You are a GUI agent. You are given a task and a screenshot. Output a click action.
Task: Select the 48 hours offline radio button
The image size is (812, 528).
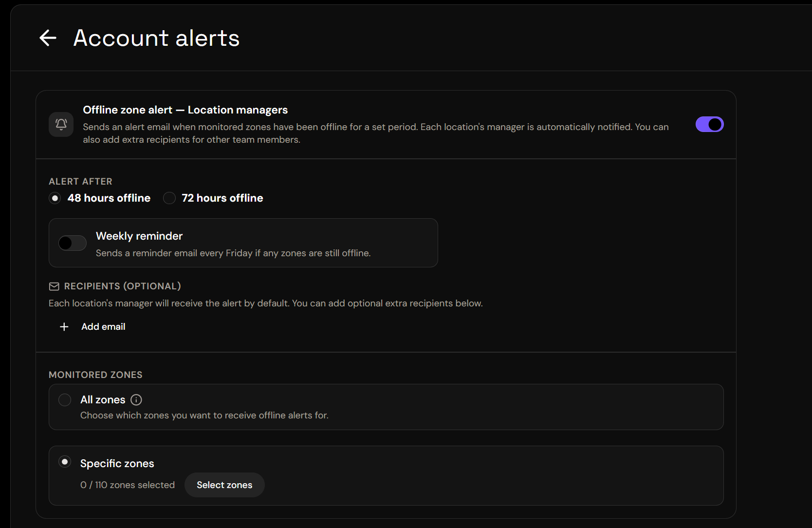tap(55, 198)
